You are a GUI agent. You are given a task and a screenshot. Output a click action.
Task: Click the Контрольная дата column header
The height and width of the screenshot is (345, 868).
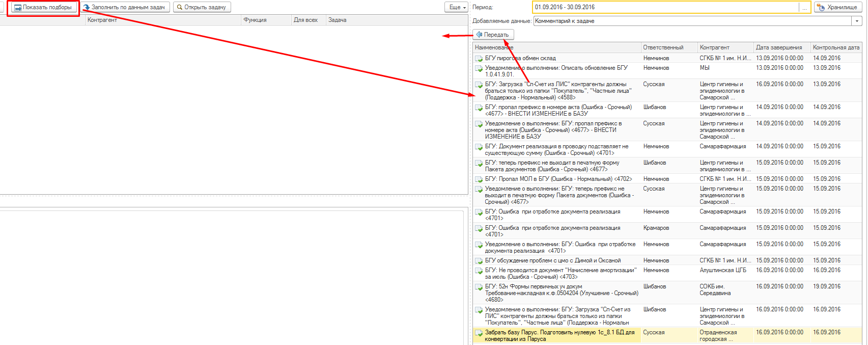click(x=836, y=47)
